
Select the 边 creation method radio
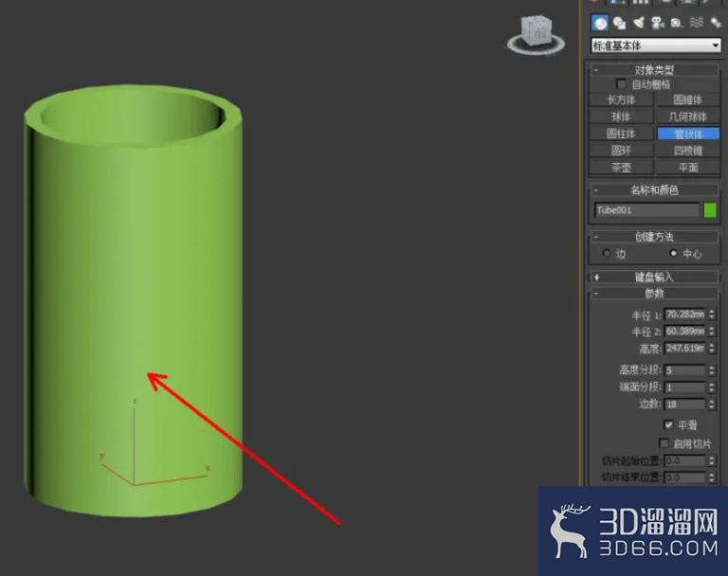[607, 253]
